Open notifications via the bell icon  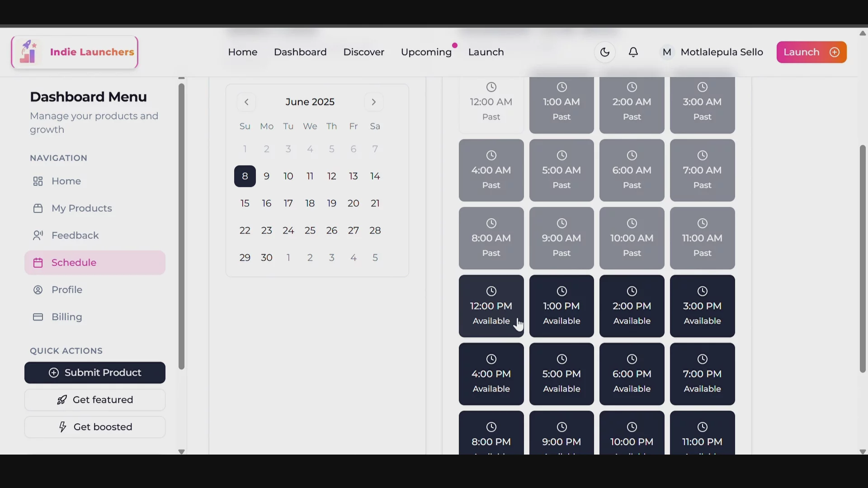coord(633,52)
